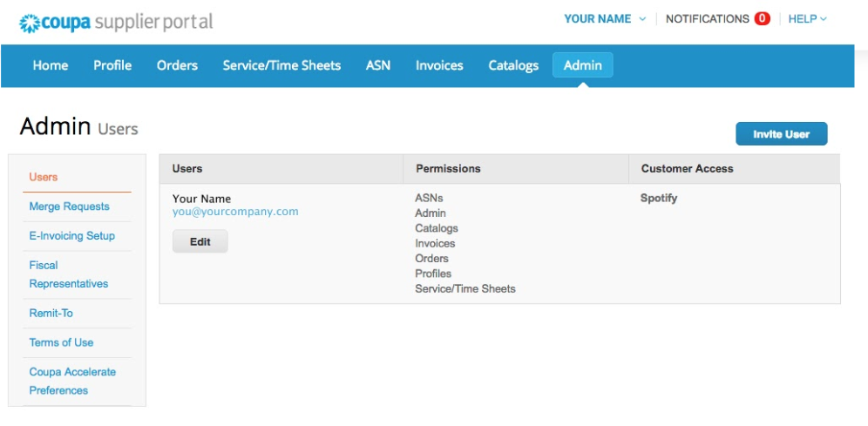Click the Edit button for Your Name
The image size is (868, 426).
(x=200, y=241)
